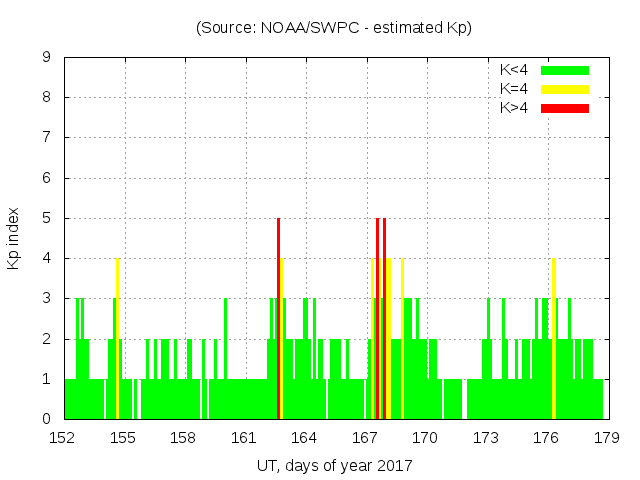Click the yellow K=4 legend swatch
This screenshot has height=480, width=640.
(x=565, y=89)
